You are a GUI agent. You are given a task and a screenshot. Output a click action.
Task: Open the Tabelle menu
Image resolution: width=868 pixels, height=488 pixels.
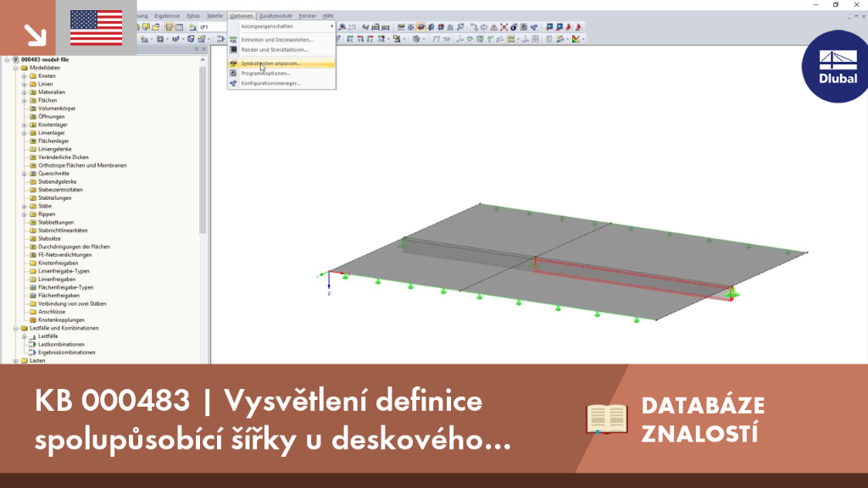pyautogui.click(x=214, y=16)
